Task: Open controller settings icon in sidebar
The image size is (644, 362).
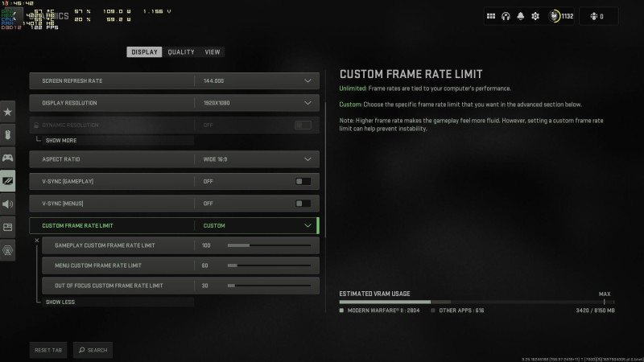Action: [x=7, y=158]
